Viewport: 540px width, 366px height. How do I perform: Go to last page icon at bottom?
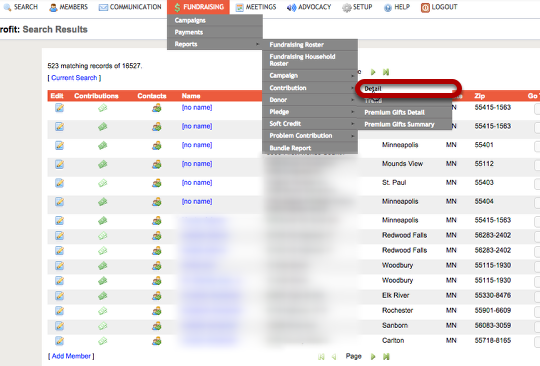pos(386,357)
